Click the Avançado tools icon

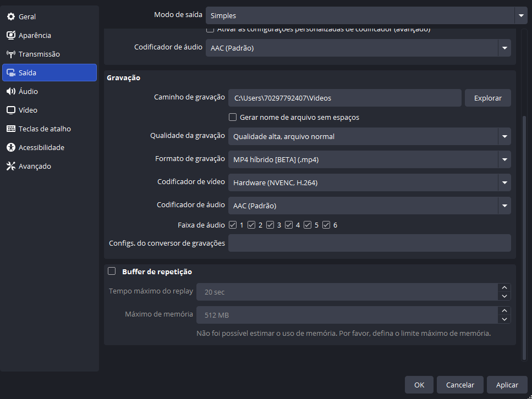(x=11, y=166)
